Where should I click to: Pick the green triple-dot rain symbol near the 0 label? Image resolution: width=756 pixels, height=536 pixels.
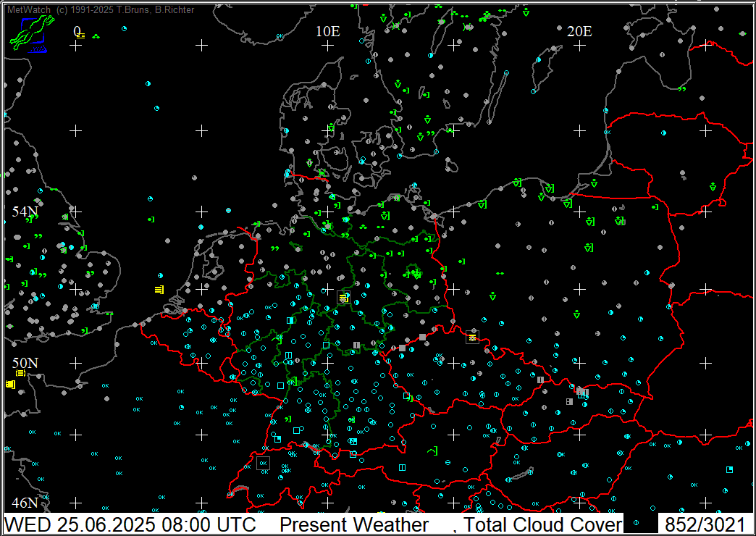(96, 35)
